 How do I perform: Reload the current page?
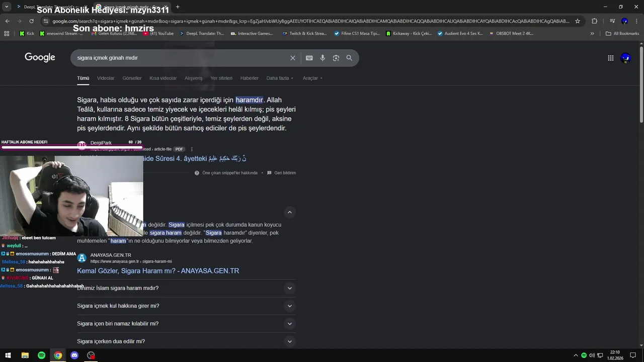click(x=31, y=21)
